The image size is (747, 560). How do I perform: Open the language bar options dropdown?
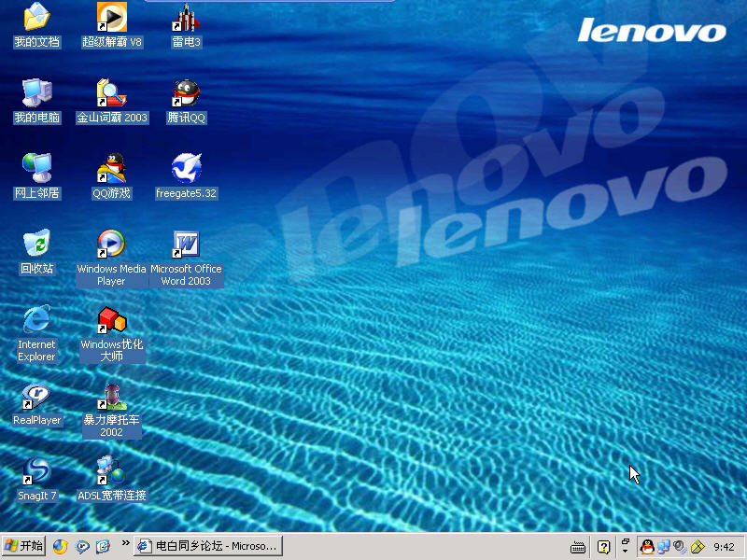point(625,552)
